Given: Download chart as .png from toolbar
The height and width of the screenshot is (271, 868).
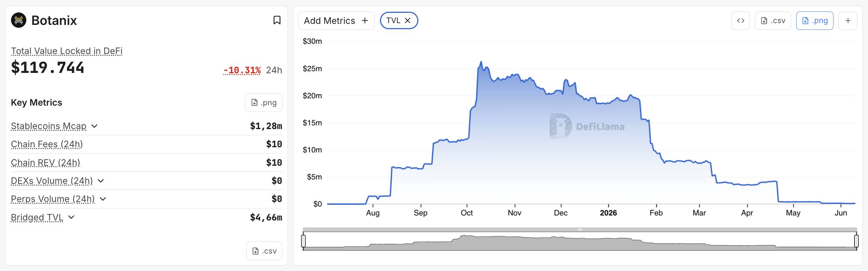Looking at the screenshot, I should click(x=815, y=21).
